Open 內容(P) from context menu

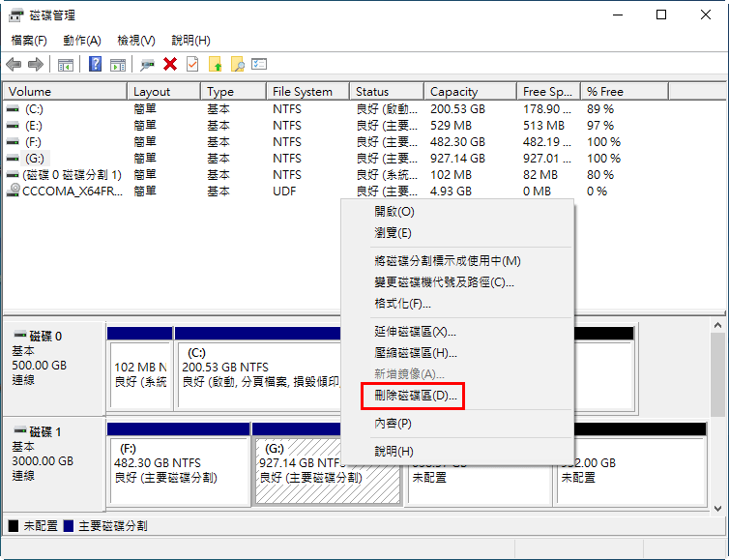coord(458,424)
